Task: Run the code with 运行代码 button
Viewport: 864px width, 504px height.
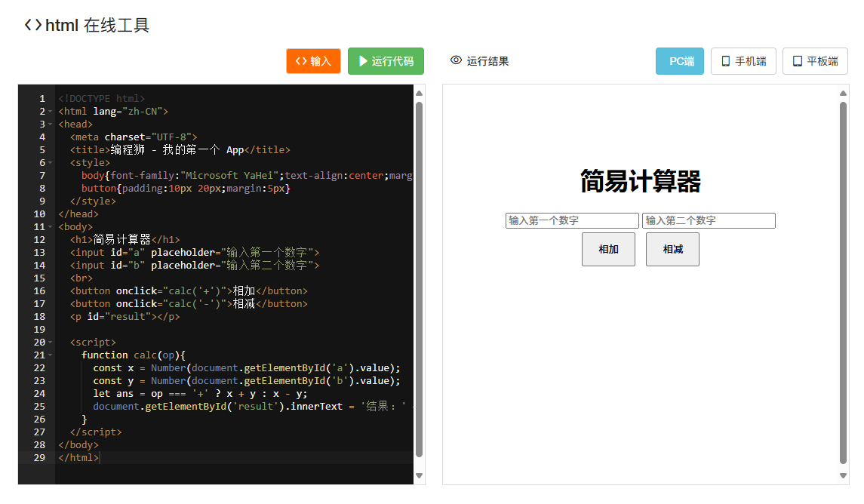Action: pos(386,61)
